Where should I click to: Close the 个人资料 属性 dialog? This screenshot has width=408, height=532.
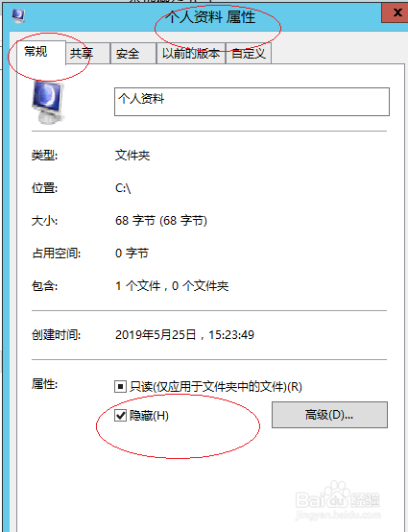click(x=396, y=13)
